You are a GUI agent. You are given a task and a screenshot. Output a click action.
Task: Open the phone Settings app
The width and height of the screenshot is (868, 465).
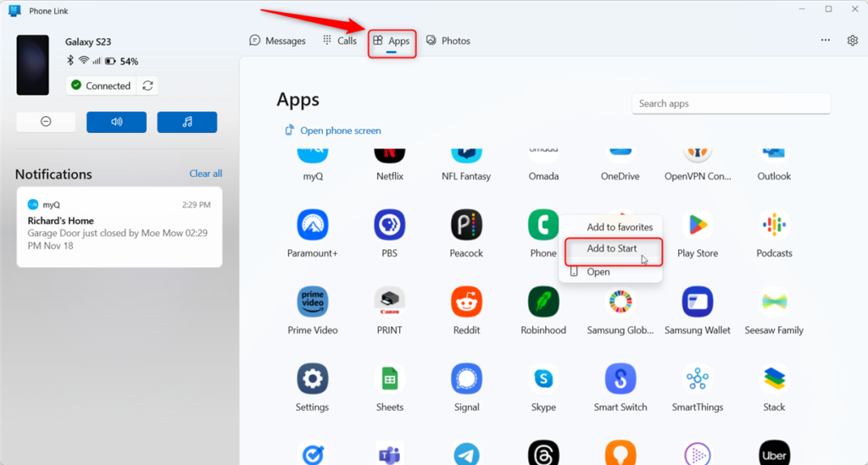(x=312, y=379)
